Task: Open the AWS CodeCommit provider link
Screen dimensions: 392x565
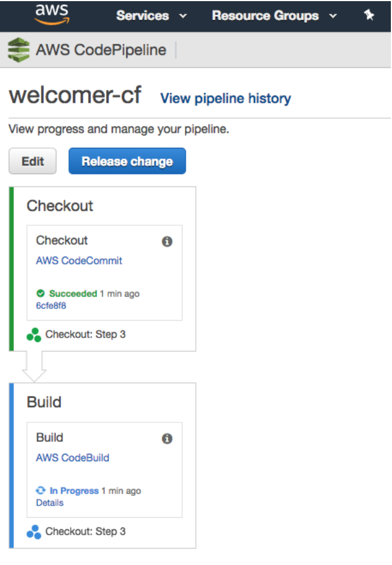Action: (79, 261)
